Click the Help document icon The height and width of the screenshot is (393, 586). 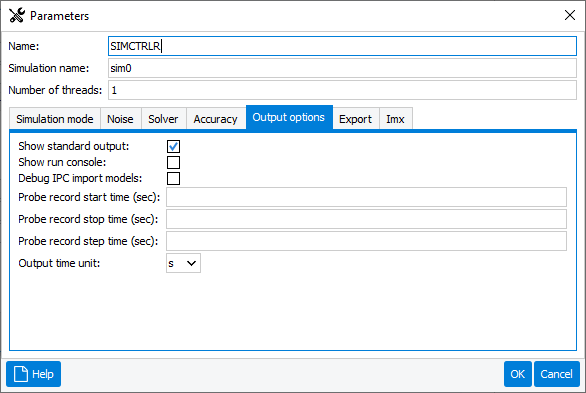point(21,374)
